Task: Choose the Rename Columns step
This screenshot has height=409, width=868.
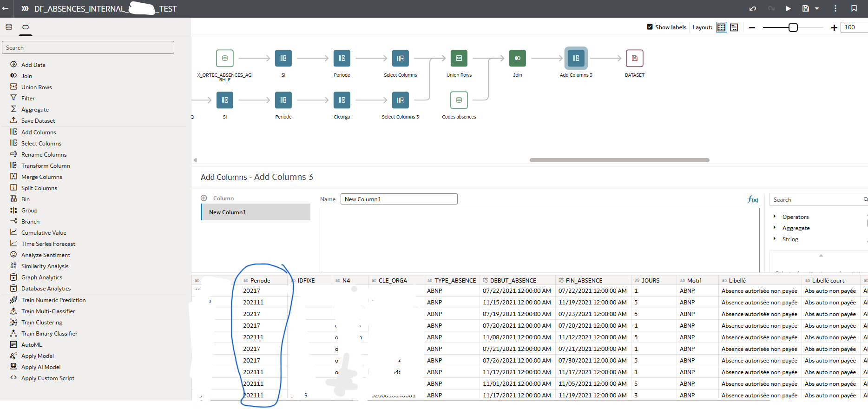Action: point(44,154)
